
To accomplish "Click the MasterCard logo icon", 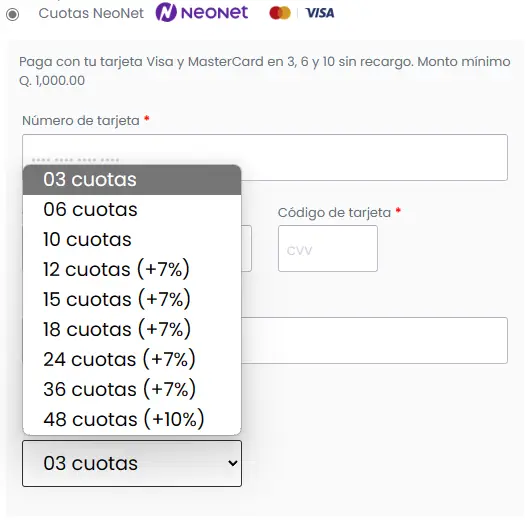I will (280, 13).
